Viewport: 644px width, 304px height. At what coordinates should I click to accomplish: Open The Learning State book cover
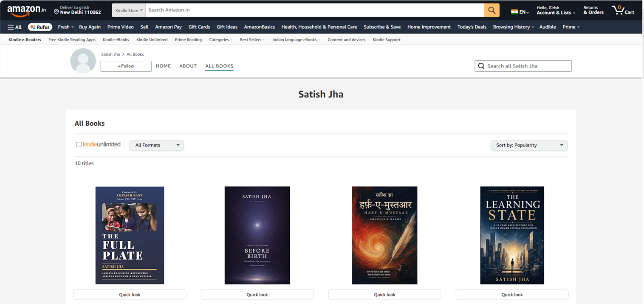tap(512, 235)
